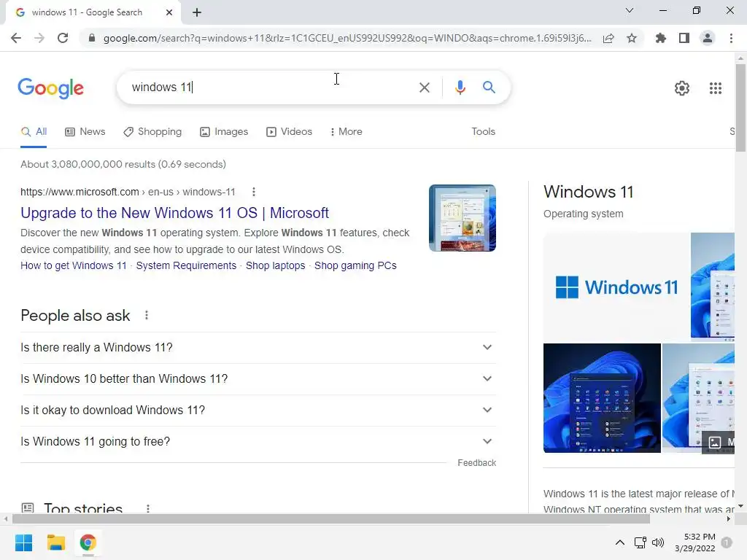The image size is (747, 560).
Task: Open the clock and date flyout
Action: (695, 542)
